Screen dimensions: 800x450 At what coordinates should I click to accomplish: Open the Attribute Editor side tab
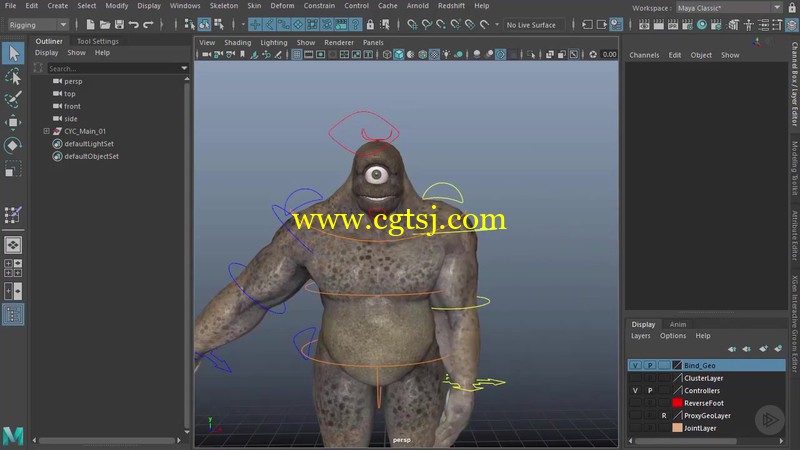tap(794, 236)
